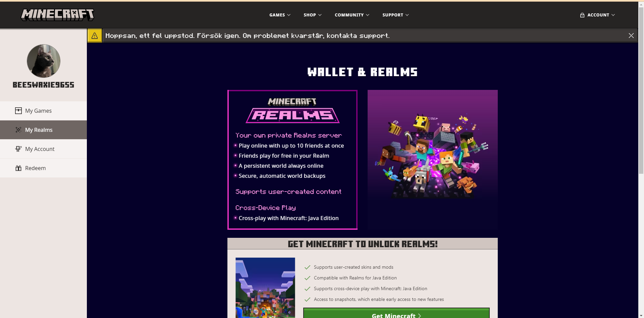Dismiss the error notification banner
The width and height of the screenshot is (644, 318).
[x=631, y=36]
